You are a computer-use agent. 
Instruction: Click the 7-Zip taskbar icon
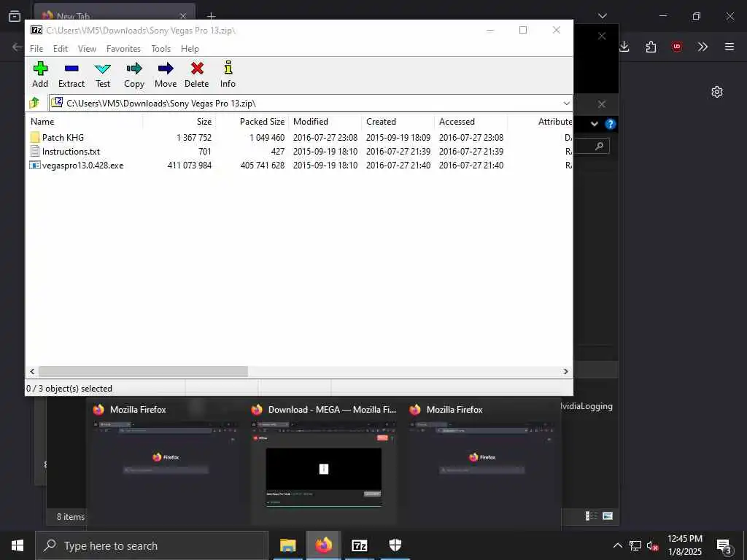click(x=359, y=545)
